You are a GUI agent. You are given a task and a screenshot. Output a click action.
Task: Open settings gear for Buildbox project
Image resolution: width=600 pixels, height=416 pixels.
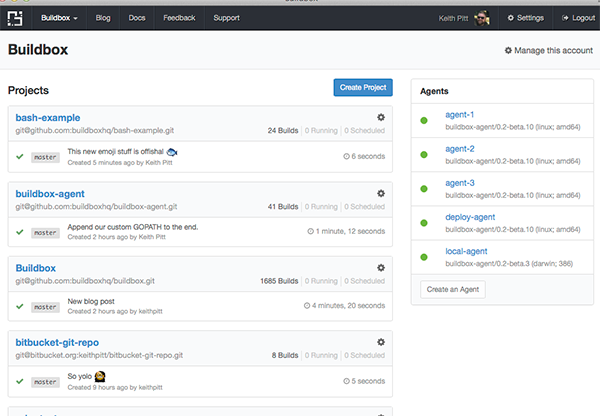coord(380,268)
